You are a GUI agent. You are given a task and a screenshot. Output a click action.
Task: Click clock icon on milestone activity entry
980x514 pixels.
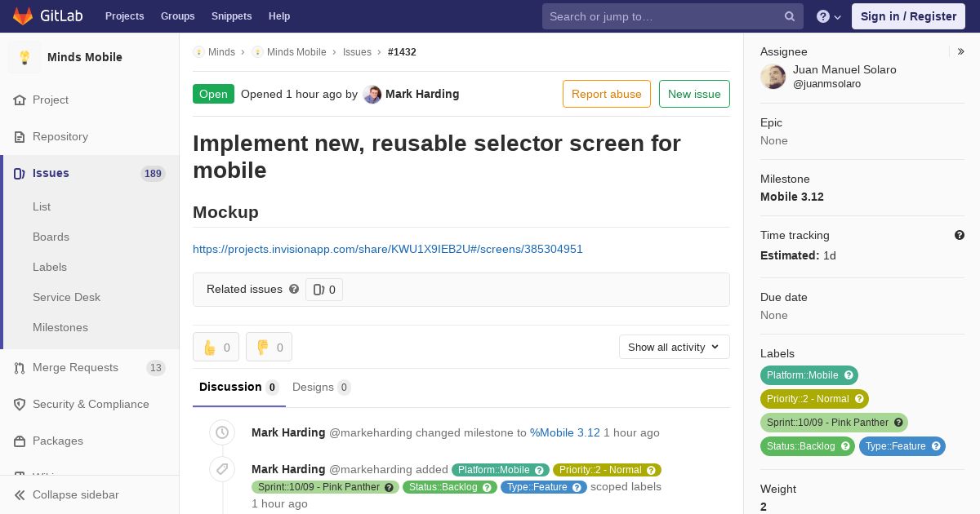[x=222, y=432]
